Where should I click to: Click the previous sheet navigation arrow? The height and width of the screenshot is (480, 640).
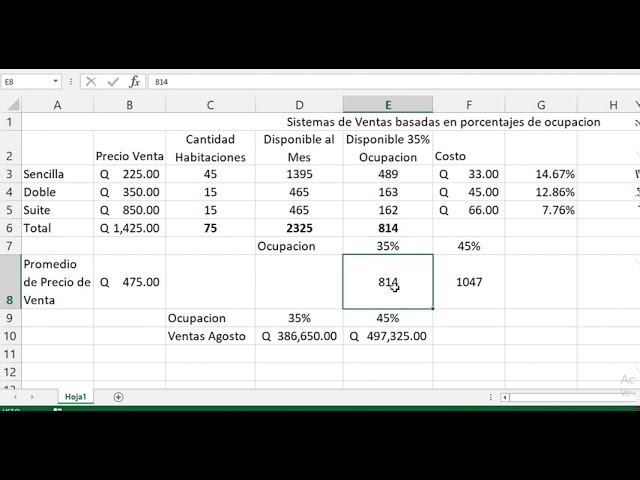click(x=15, y=397)
